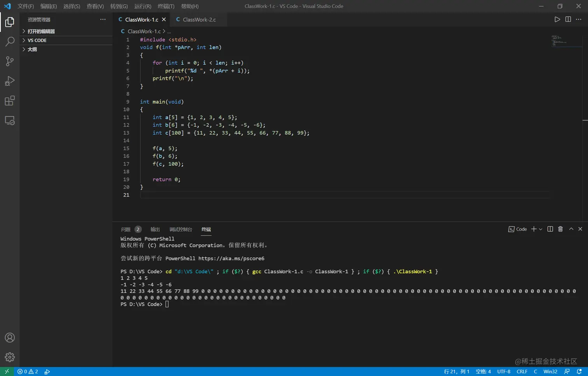Open the new terminal launch profile dropdown
588x376 pixels.
[x=541, y=229]
